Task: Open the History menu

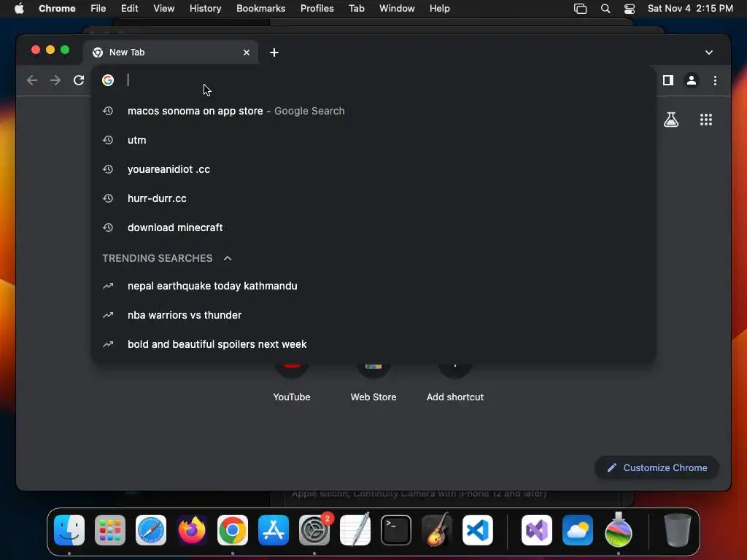Action: tap(205, 9)
